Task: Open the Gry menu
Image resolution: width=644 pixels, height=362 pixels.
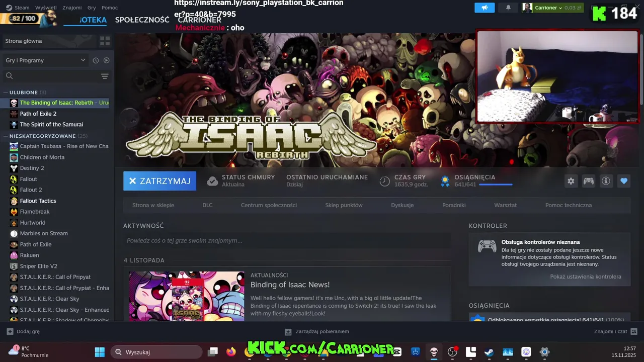Action: (x=92, y=8)
